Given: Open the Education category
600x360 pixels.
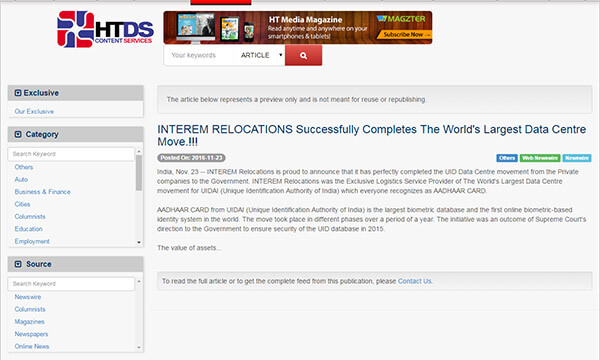Looking at the screenshot, I should coord(28,229).
